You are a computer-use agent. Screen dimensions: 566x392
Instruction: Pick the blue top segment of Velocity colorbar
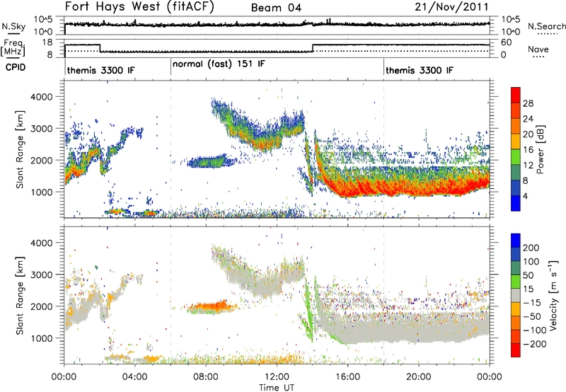click(516, 240)
